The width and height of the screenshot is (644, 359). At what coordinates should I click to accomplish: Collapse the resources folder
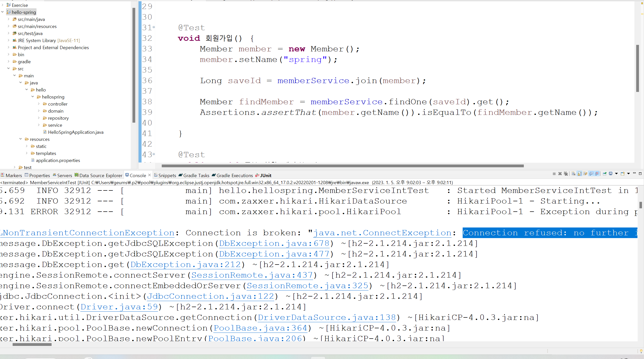pyautogui.click(x=21, y=139)
